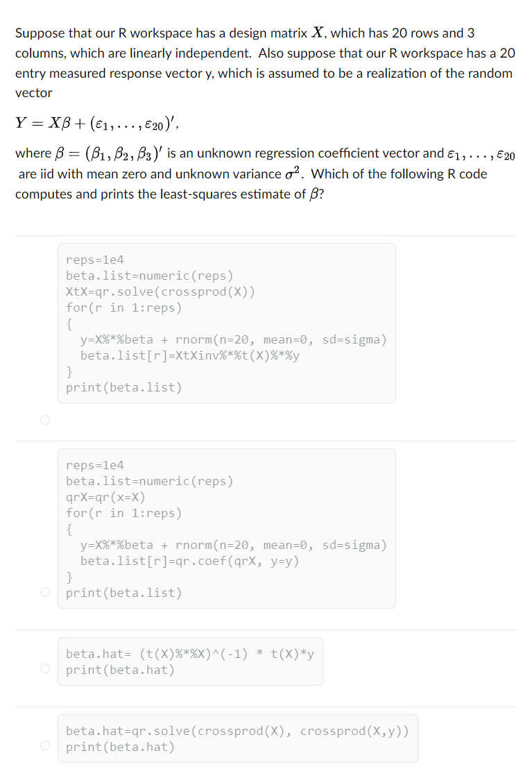Click the XtX=qr.solve(crossprod(X)) line
The image size is (532, 769).
(x=153, y=291)
